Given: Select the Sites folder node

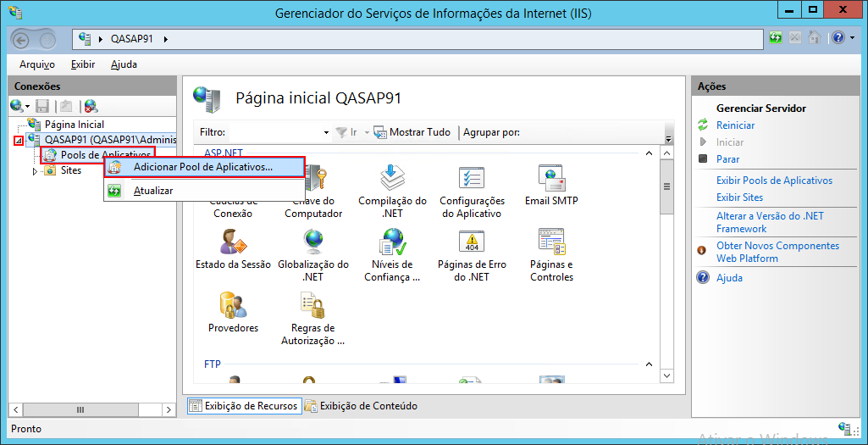Looking at the screenshot, I should (x=71, y=170).
